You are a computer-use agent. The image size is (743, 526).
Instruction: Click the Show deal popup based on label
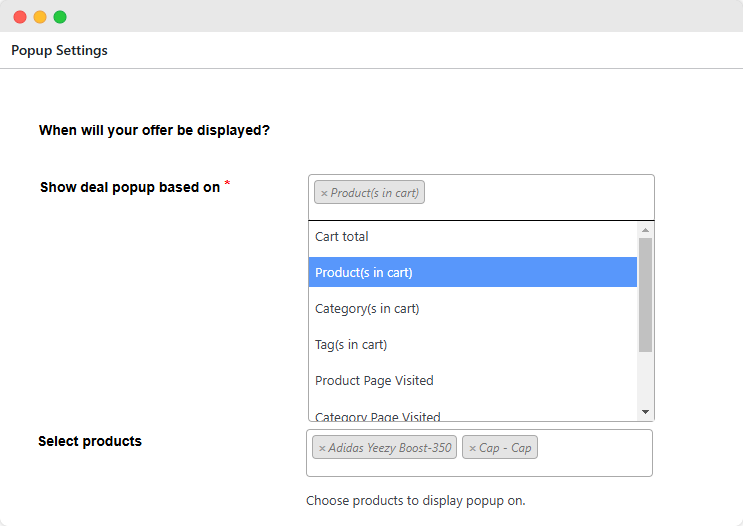point(129,187)
